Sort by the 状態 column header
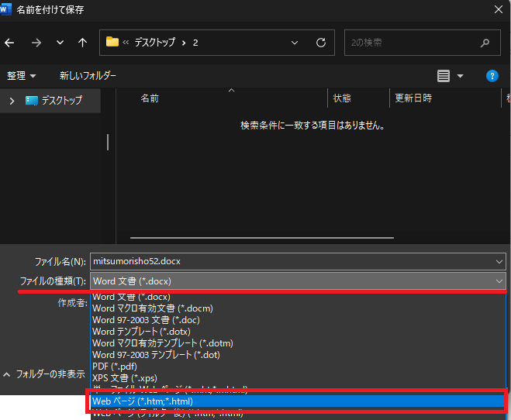 (x=342, y=98)
